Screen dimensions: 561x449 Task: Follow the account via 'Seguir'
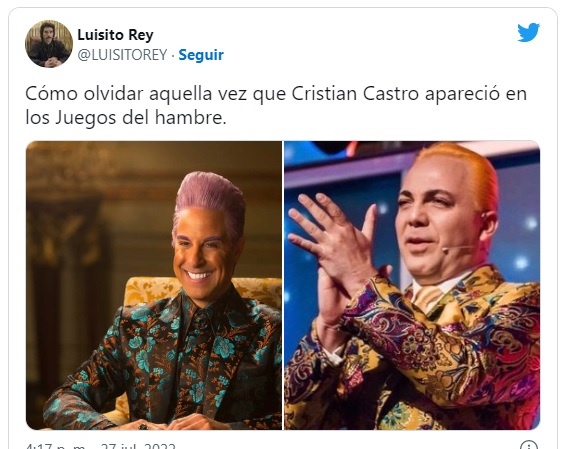click(x=201, y=55)
